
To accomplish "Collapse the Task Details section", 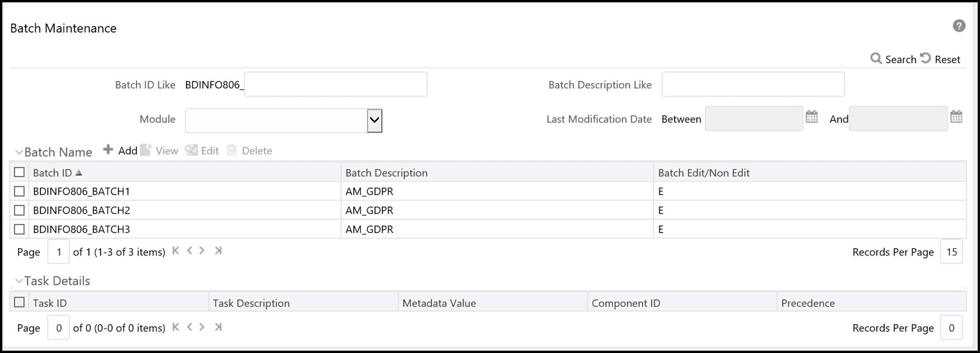I will (x=19, y=281).
